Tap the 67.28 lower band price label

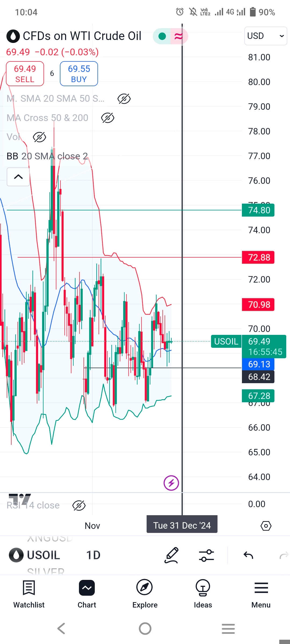tap(258, 396)
